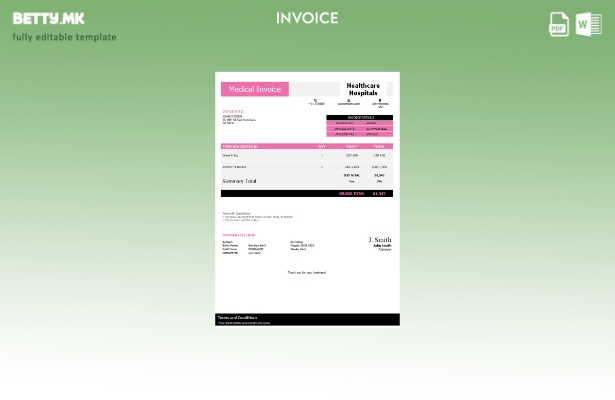
Task: Click the PDF file format icon
Action: tap(559, 24)
